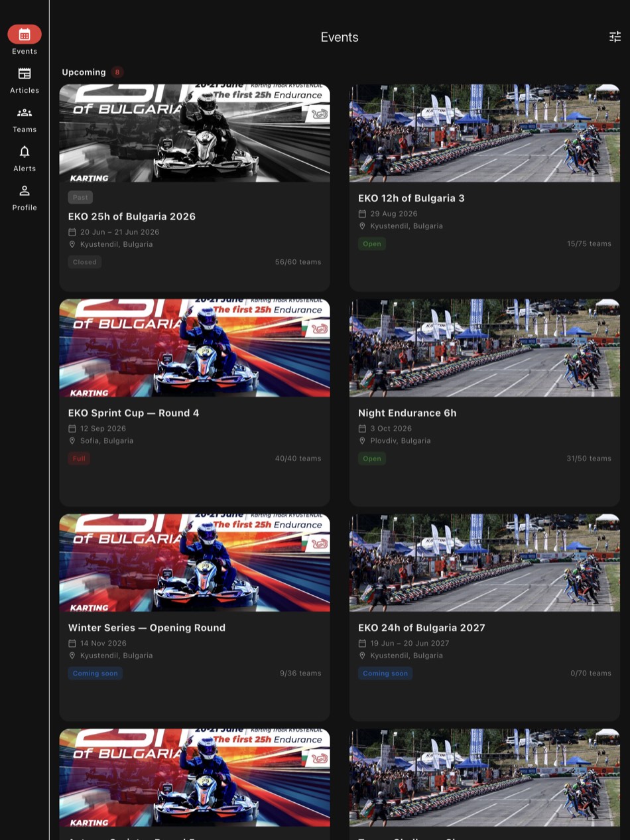Open the filter sliders icon in header
The height and width of the screenshot is (840, 630).
(x=615, y=37)
